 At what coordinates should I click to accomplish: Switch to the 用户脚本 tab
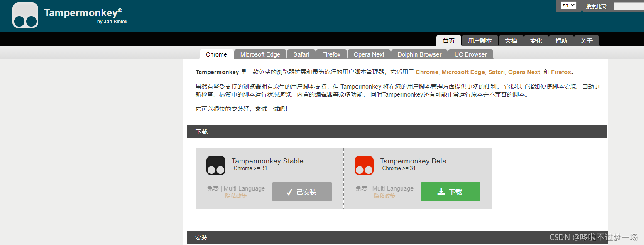tap(480, 41)
